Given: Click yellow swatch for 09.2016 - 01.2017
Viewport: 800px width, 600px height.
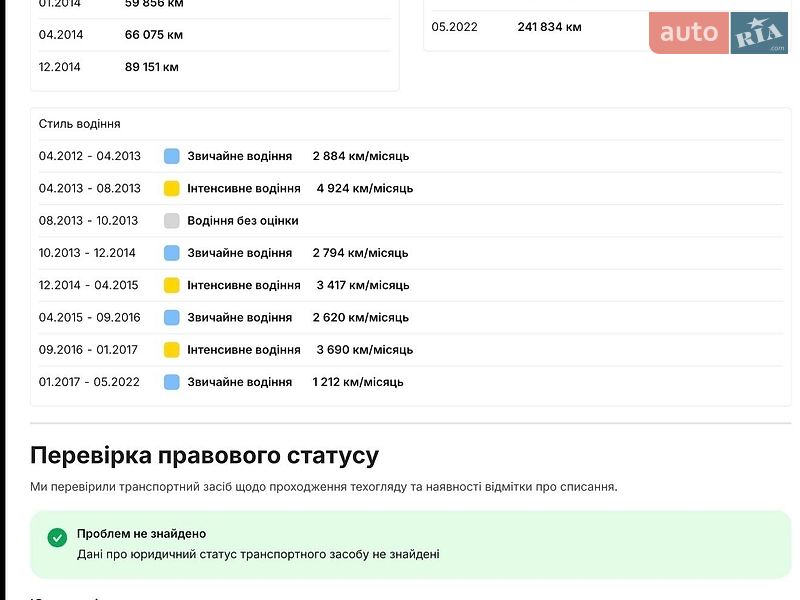Looking at the screenshot, I should click(171, 349).
